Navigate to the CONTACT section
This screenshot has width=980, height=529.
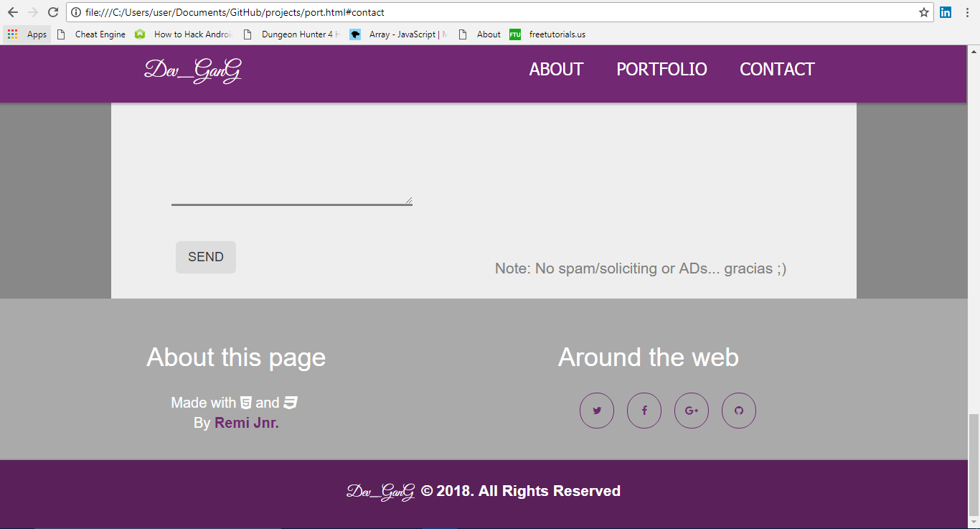777,70
